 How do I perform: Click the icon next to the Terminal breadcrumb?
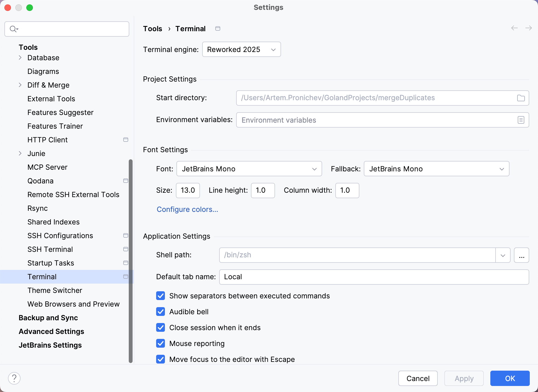[x=218, y=28]
